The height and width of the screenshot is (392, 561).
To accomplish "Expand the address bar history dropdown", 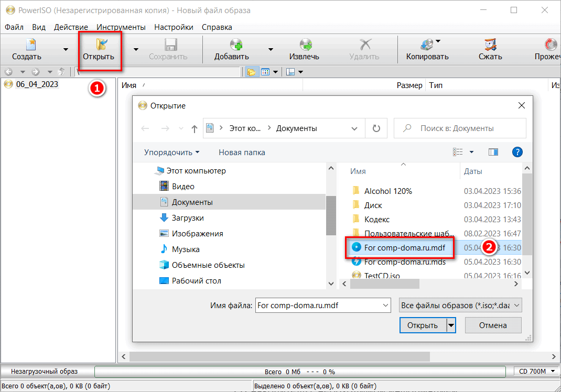I will (x=354, y=128).
